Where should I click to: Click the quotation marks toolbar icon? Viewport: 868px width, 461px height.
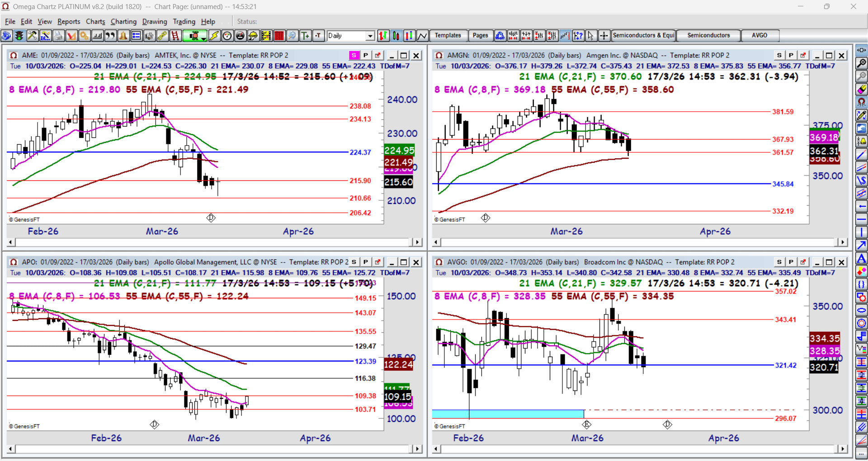(110, 36)
